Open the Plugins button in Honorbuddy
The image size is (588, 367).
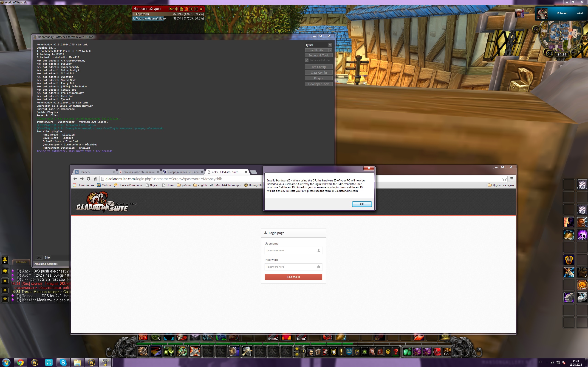coord(319,78)
